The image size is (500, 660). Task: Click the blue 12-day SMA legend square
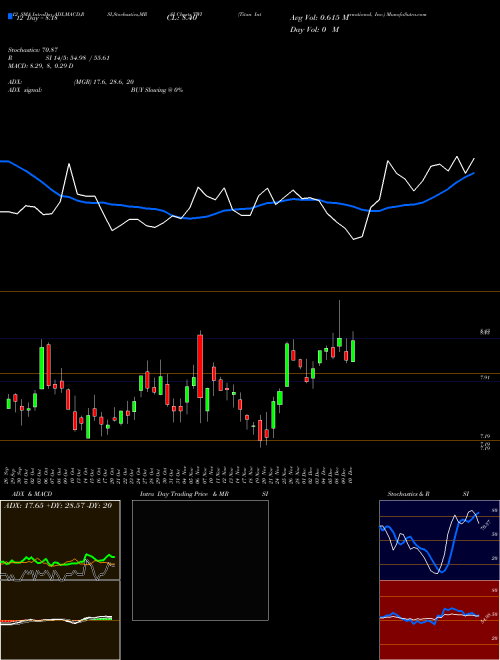tap(10, 17)
